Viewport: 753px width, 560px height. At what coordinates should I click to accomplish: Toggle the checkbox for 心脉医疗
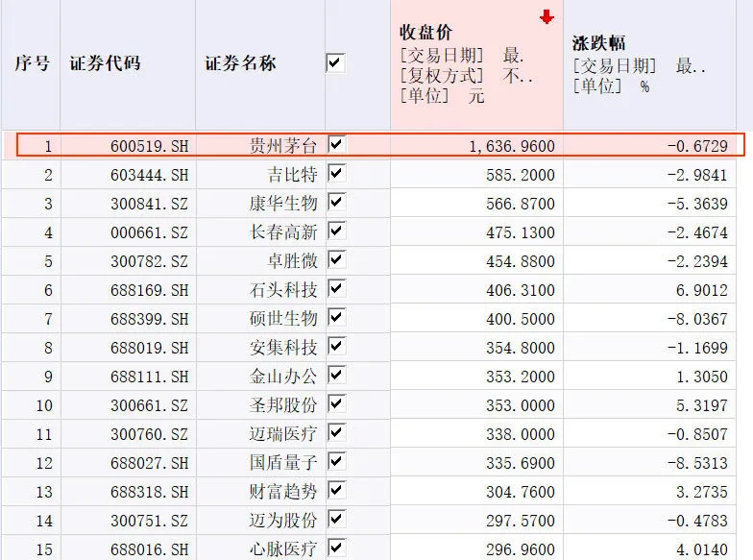pos(336,548)
